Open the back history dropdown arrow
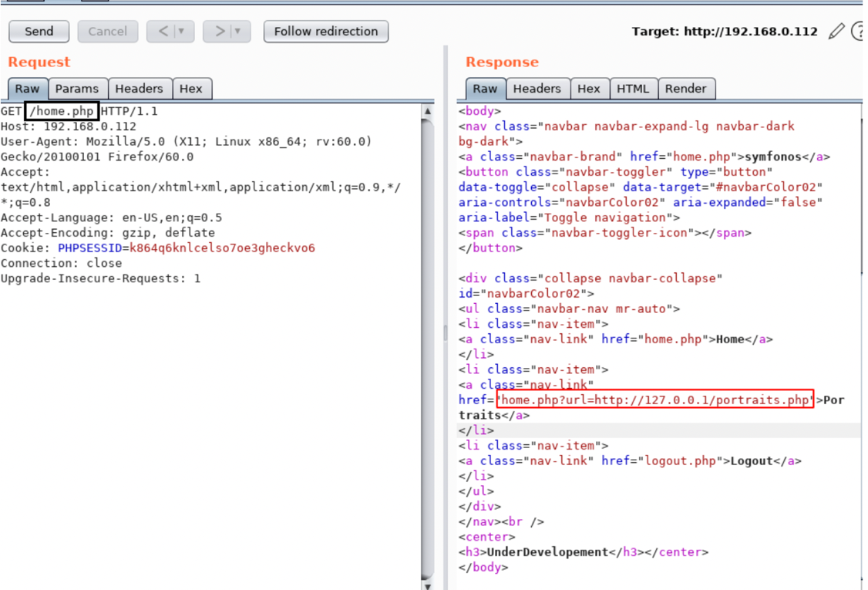 point(182,32)
